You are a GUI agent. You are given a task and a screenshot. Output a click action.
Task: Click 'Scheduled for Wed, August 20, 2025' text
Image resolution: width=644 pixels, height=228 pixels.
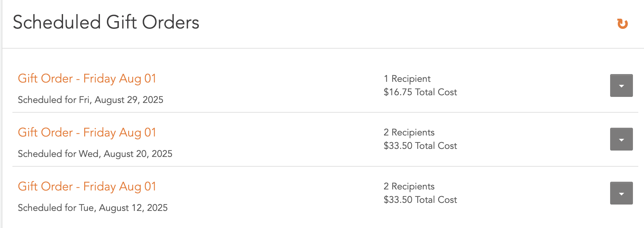(x=95, y=154)
